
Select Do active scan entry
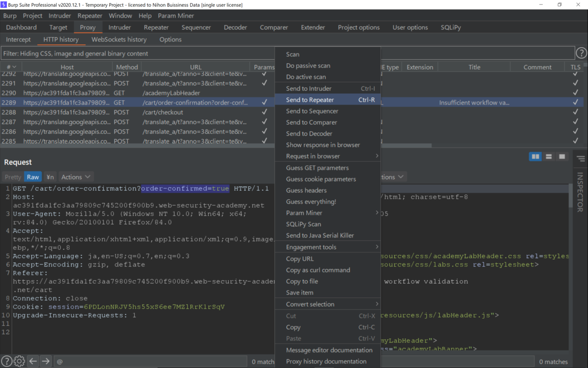(x=328, y=77)
